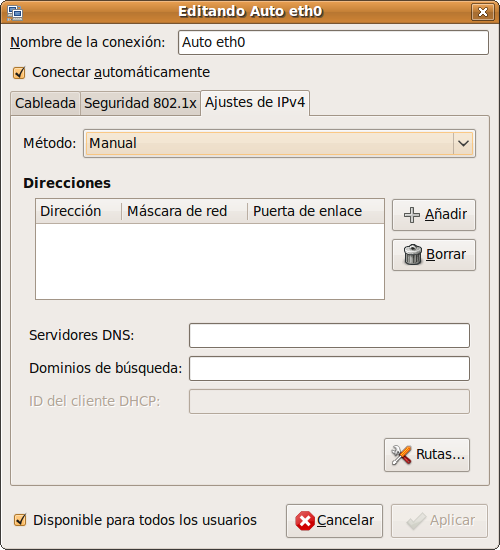Click the Manual method combo box

point(279,143)
